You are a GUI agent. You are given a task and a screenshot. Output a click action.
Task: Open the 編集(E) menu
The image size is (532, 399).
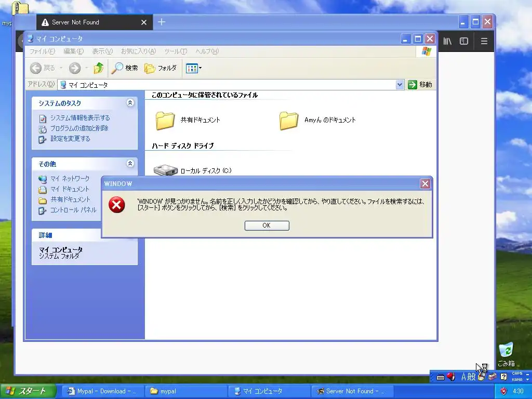click(73, 51)
